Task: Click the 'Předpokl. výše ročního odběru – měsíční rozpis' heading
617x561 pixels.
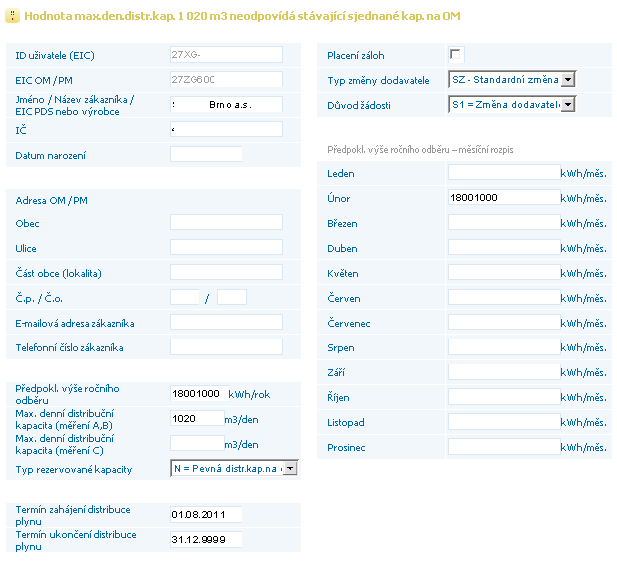Action: (420, 150)
